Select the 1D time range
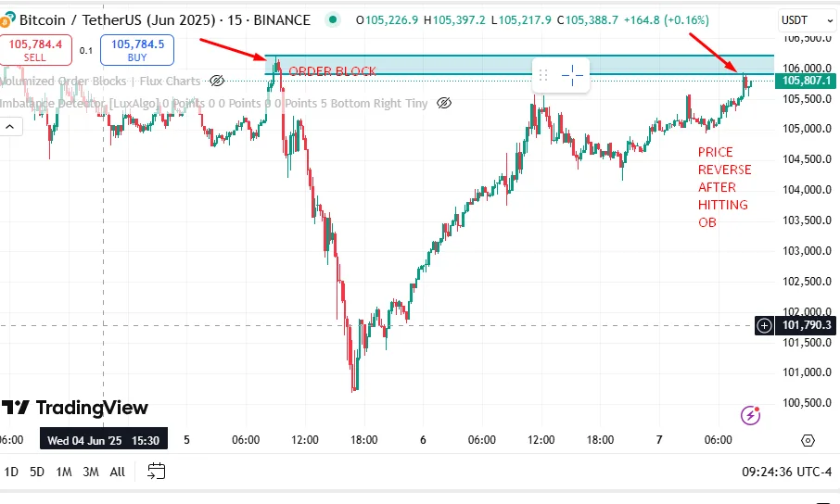Screen dimensions: 840x504 11,472
